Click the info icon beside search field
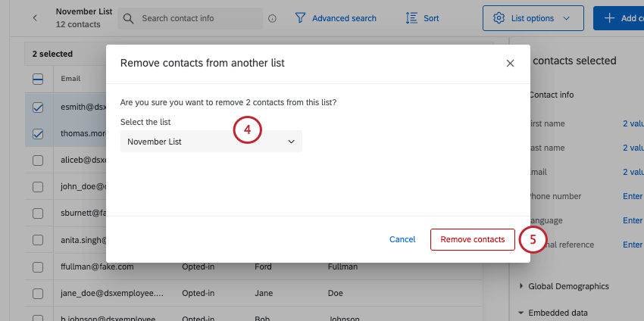Viewport: 644px width, 321px height. click(272, 19)
